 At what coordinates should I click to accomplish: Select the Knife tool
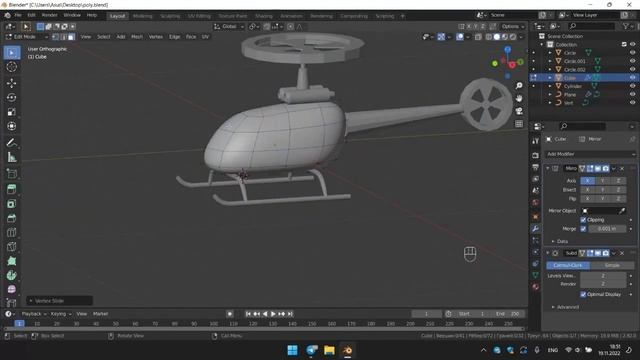(11, 247)
